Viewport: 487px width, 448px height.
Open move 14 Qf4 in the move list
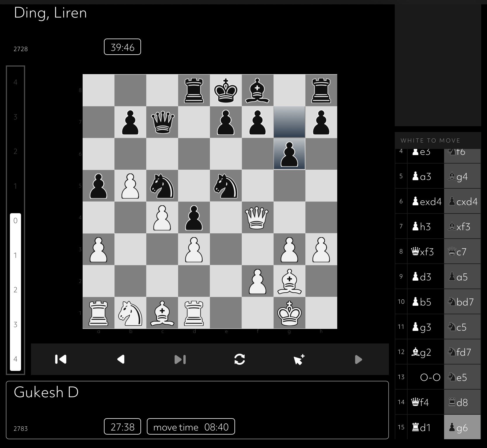[x=425, y=402]
